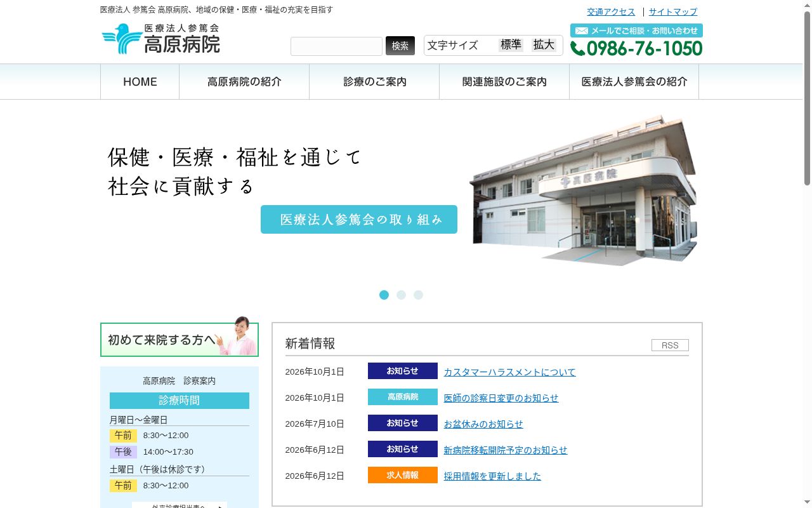Open お盆休みのお知らせ link
This screenshot has height=508, width=812.
[483, 424]
